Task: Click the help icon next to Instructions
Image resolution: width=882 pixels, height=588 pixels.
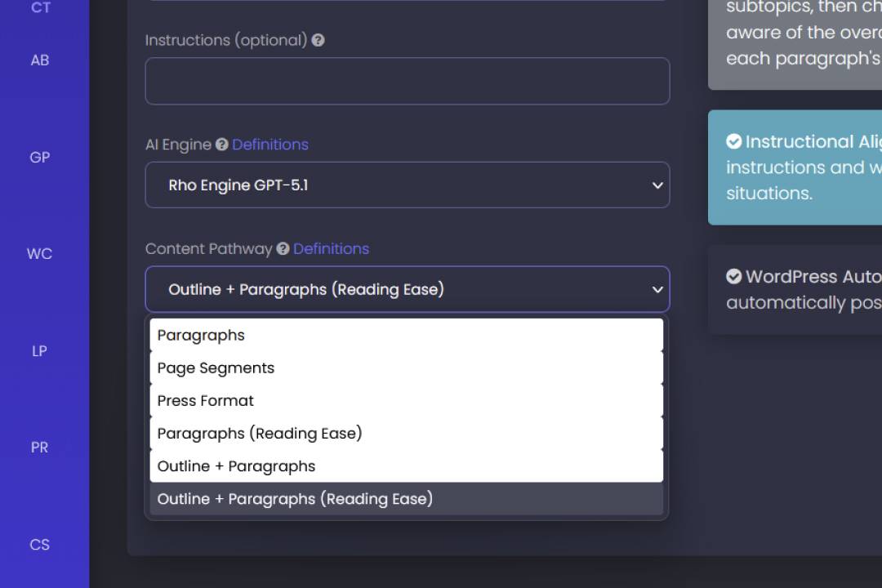Action: [318, 39]
